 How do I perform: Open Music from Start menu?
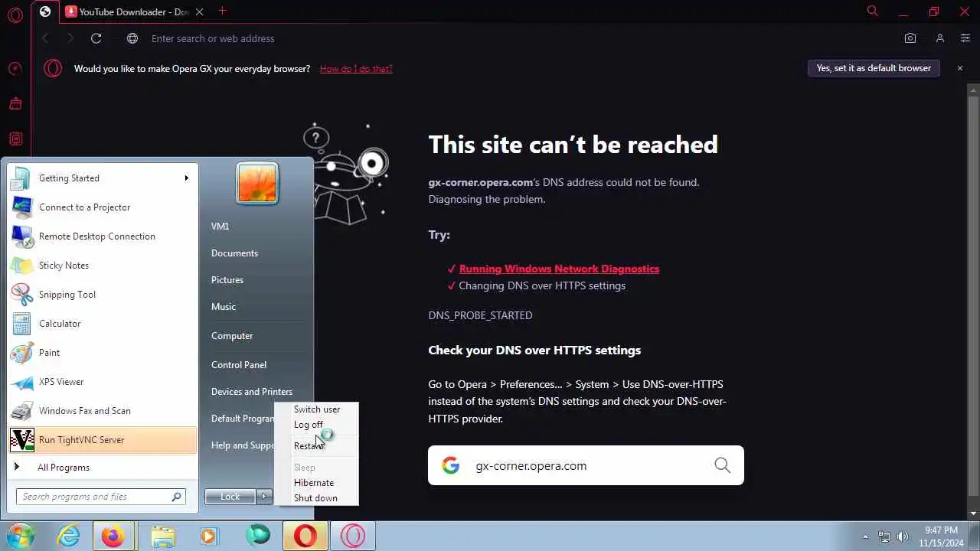(x=224, y=307)
